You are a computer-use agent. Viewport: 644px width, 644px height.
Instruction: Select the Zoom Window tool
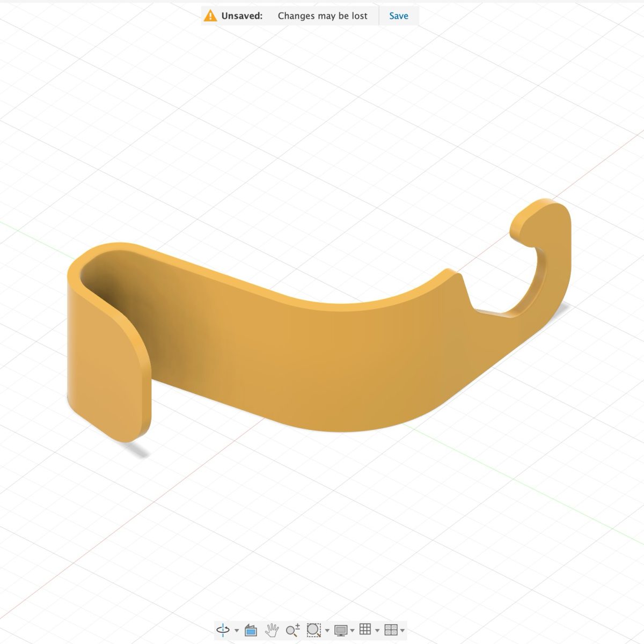pos(314,629)
